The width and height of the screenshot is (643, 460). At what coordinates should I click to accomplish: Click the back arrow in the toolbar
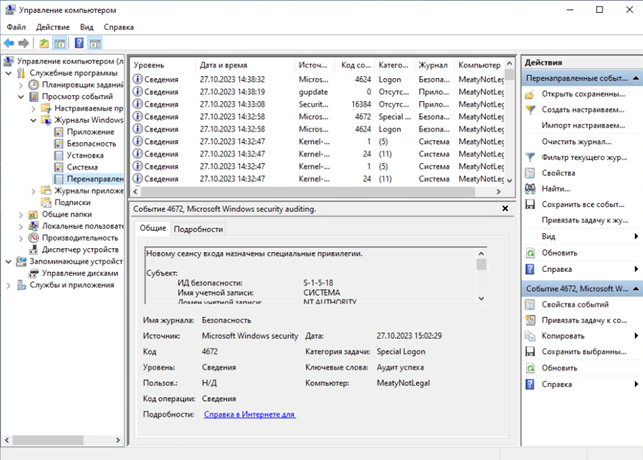[x=9, y=44]
